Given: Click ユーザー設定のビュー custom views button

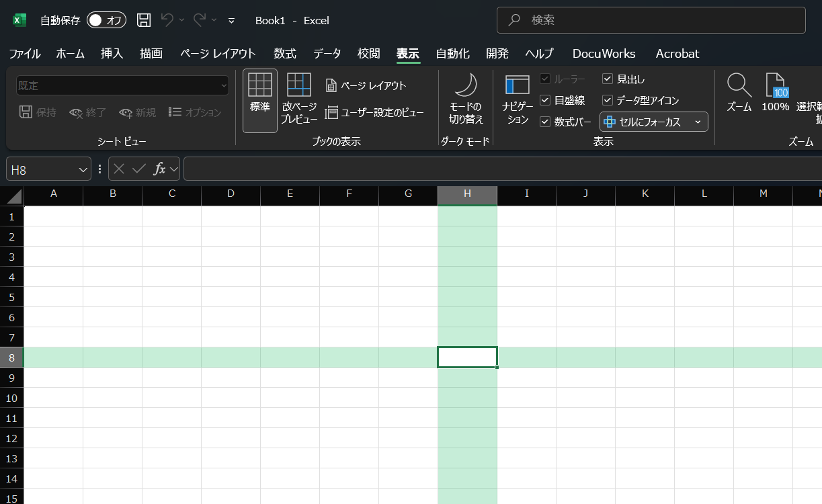Looking at the screenshot, I should (x=374, y=113).
